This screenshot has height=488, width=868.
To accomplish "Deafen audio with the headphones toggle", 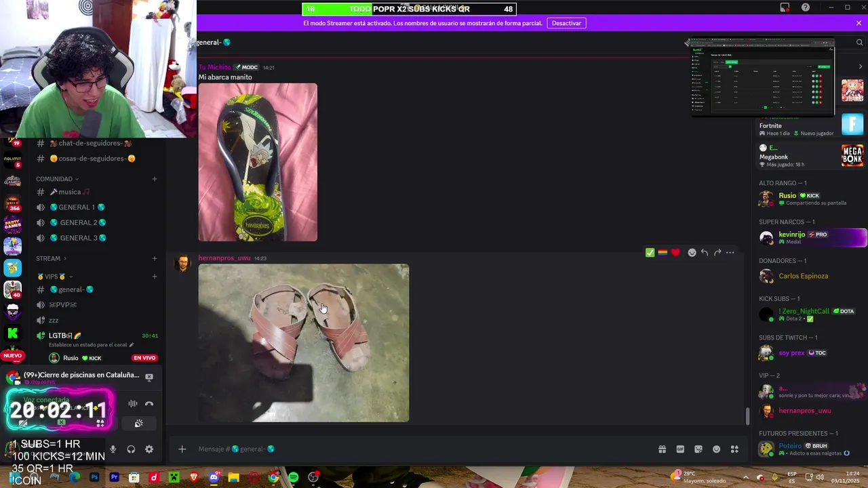I will [x=131, y=449].
